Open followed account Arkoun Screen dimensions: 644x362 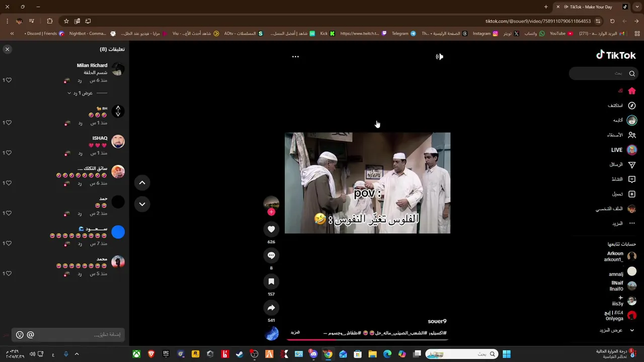pyautogui.click(x=620, y=256)
